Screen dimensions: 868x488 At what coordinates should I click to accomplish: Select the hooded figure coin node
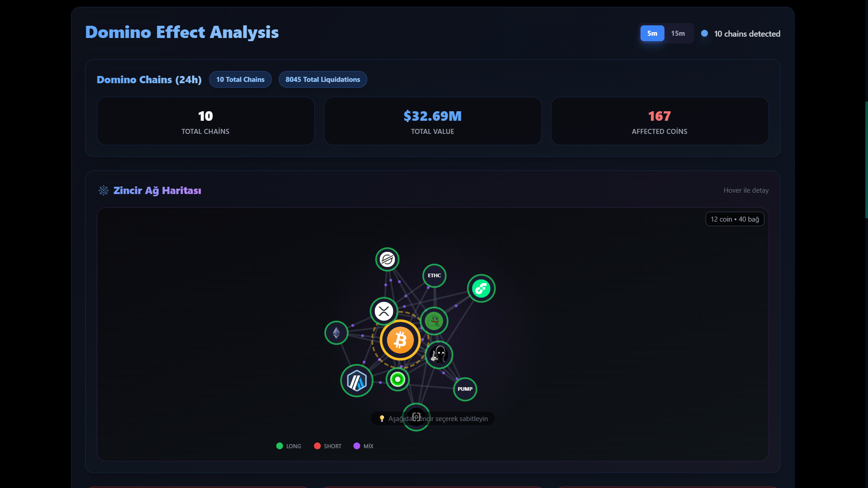[439, 355]
